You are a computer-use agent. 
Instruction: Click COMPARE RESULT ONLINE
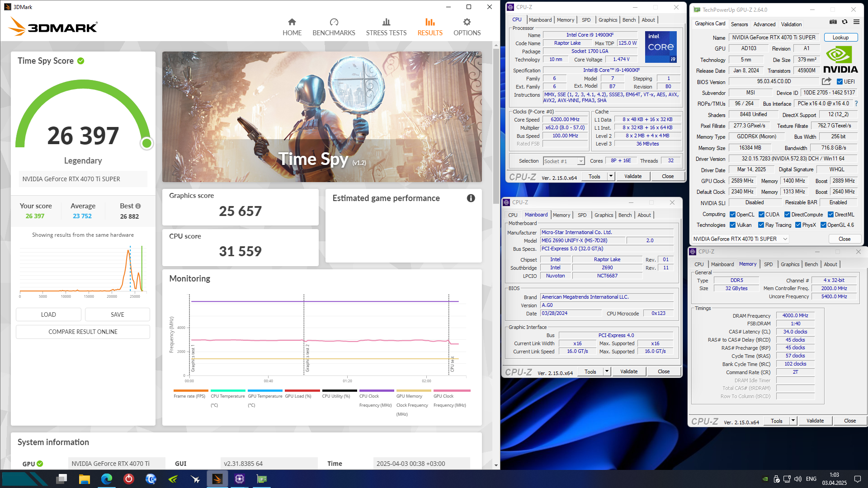[x=83, y=332]
